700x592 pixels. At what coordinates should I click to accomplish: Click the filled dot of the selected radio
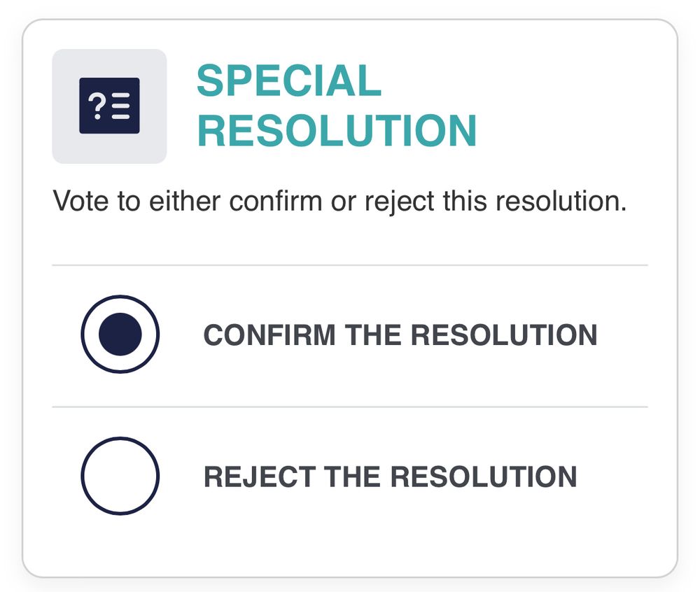click(x=120, y=334)
